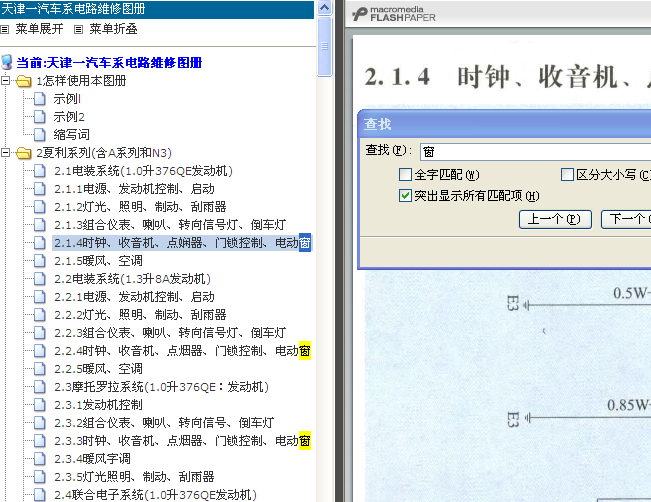Open 2.3摩托罗拉系统(1.0升376QE:发动机)
This screenshot has width=651, height=502.
162,387
